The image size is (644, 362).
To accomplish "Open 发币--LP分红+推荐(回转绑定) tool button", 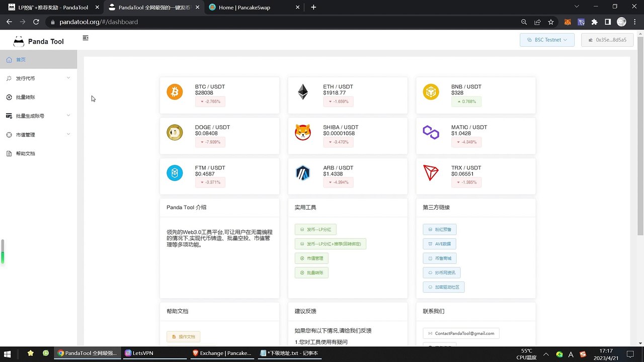I will point(331,244).
